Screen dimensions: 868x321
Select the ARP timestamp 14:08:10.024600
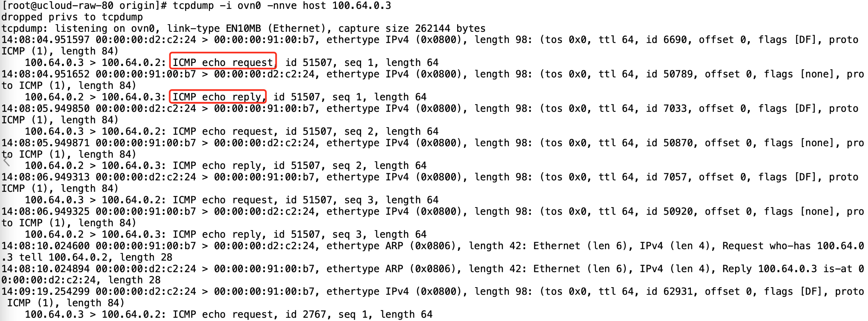[x=46, y=246]
